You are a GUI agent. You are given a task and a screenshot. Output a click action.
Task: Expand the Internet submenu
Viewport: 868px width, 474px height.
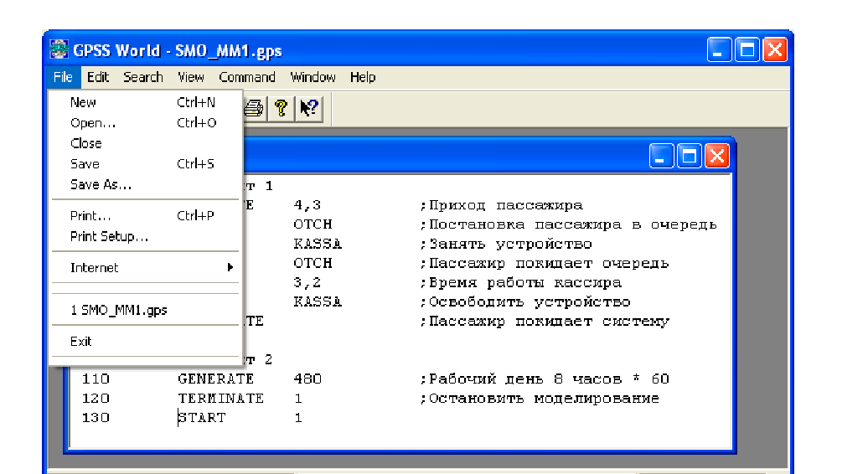pos(146,268)
